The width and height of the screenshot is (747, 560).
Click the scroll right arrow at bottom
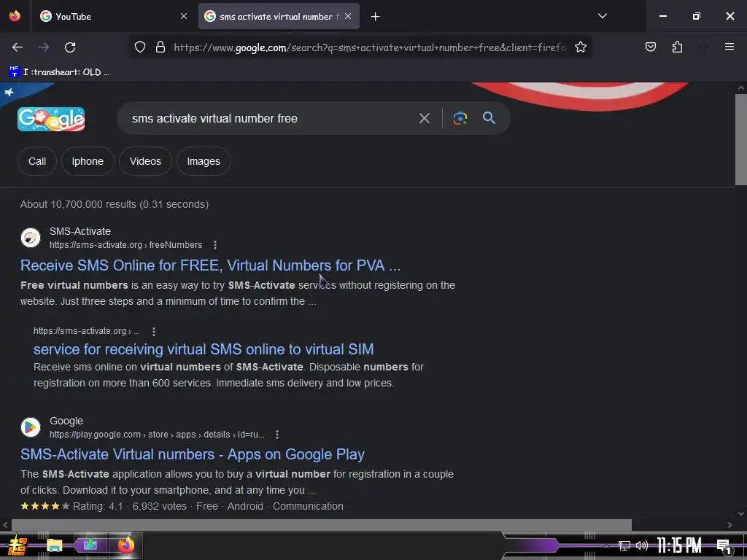[729, 525]
